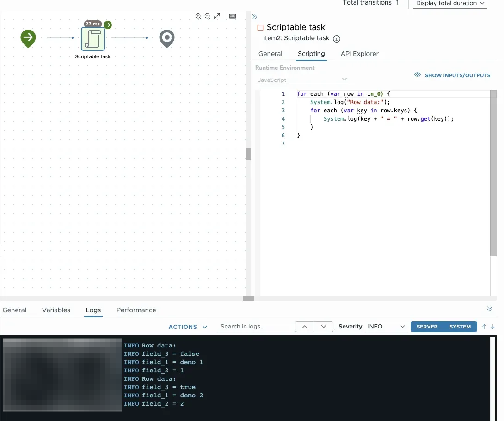Open the Display total duration dropdown

pos(449,3)
